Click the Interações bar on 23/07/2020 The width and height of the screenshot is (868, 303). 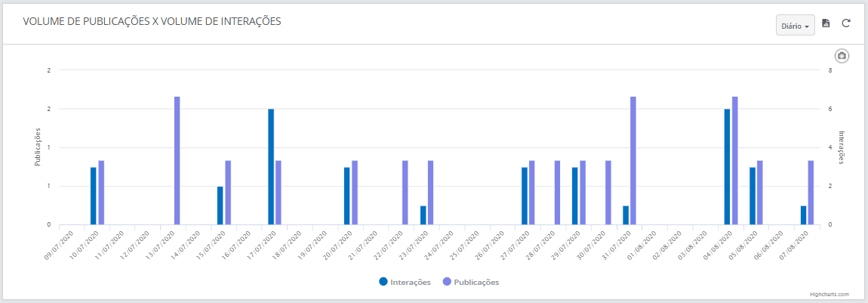pyautogui.click(x=423, y=215)
